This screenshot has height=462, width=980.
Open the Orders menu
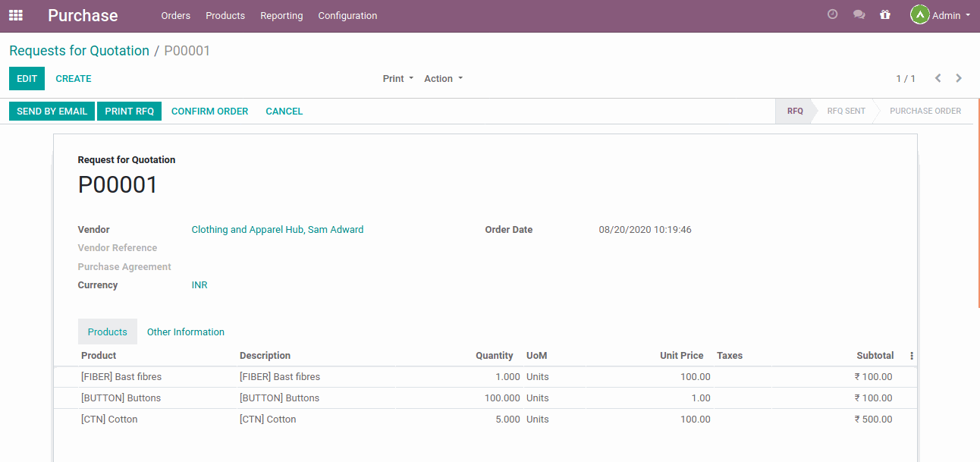click(x=175, y=15)
